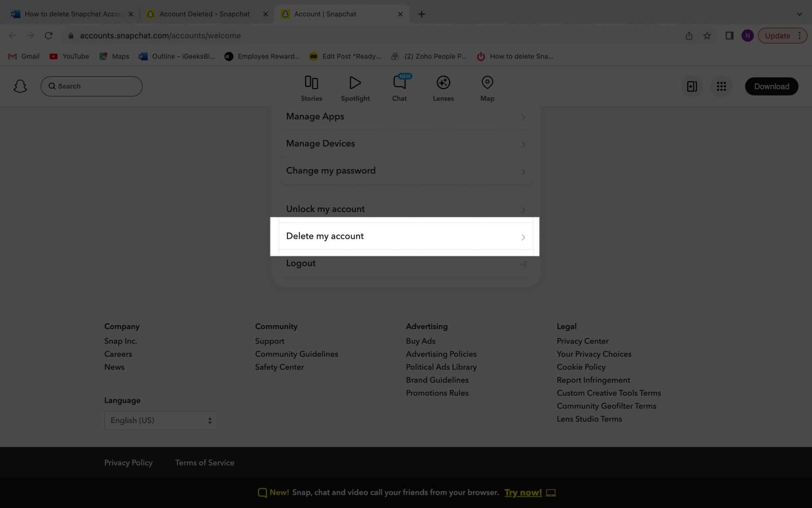Expand the tab search chevron in Chrome
The width and height of the screenshot is (812, 508).
pyautogui.click(x=799, y=14)
